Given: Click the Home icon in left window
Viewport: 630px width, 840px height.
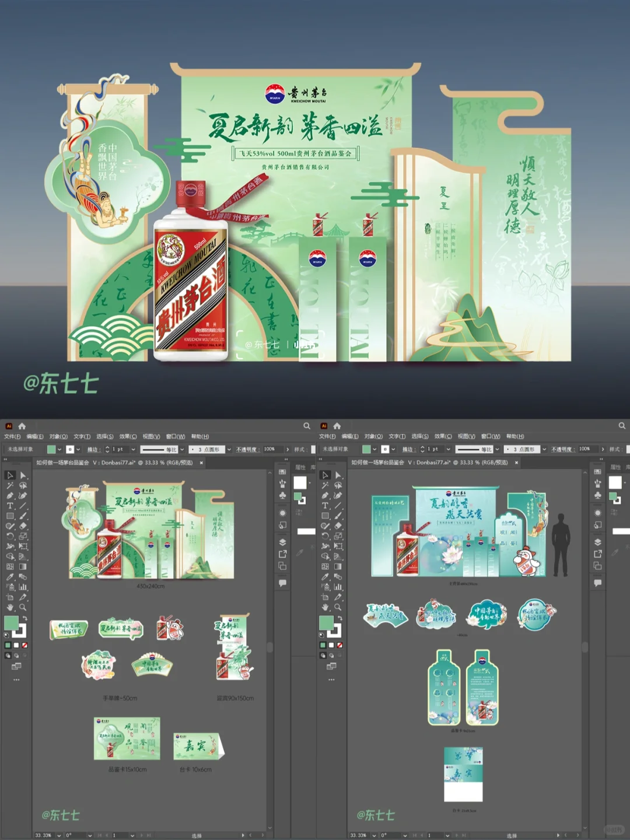Looking at the screenshot, I should point(22,426).
